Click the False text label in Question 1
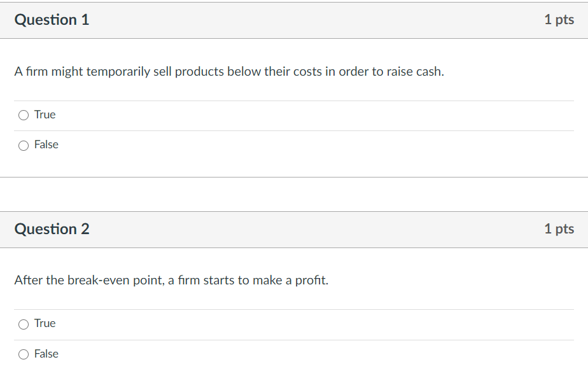The width and height of the screenshot is (588, 383). point(47,145)
